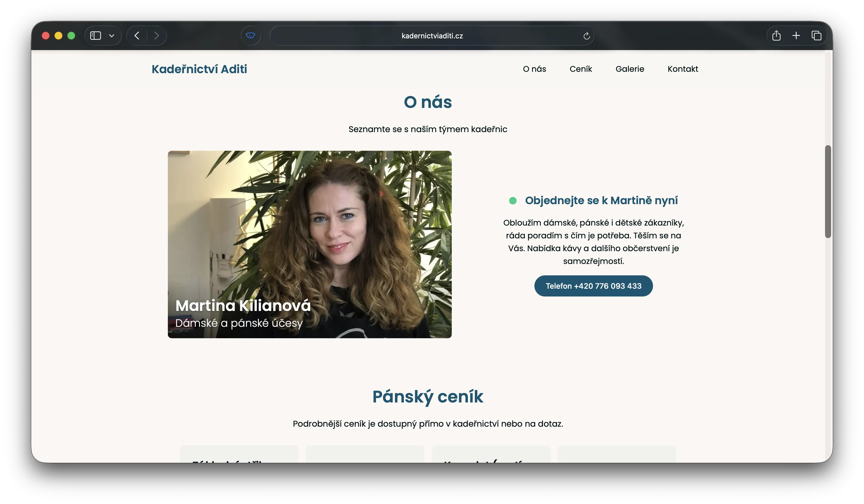Click the green fullscreen window button

tap(71, 36)
